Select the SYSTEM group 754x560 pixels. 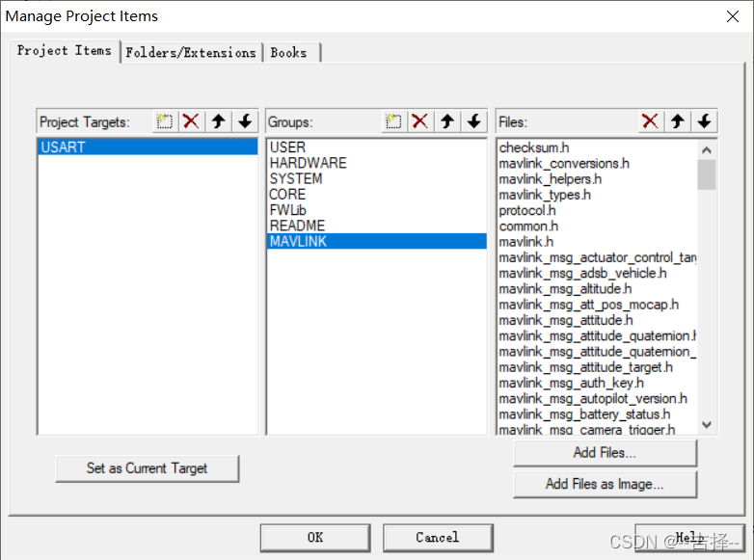tap(377, 179)
